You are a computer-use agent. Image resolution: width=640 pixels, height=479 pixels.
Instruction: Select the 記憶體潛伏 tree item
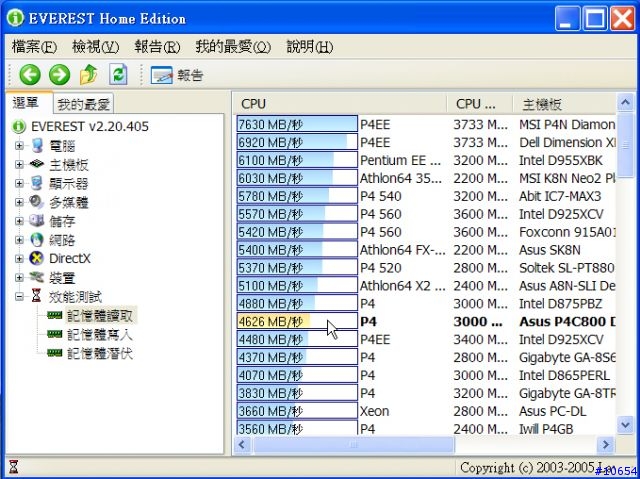[100, 353]
